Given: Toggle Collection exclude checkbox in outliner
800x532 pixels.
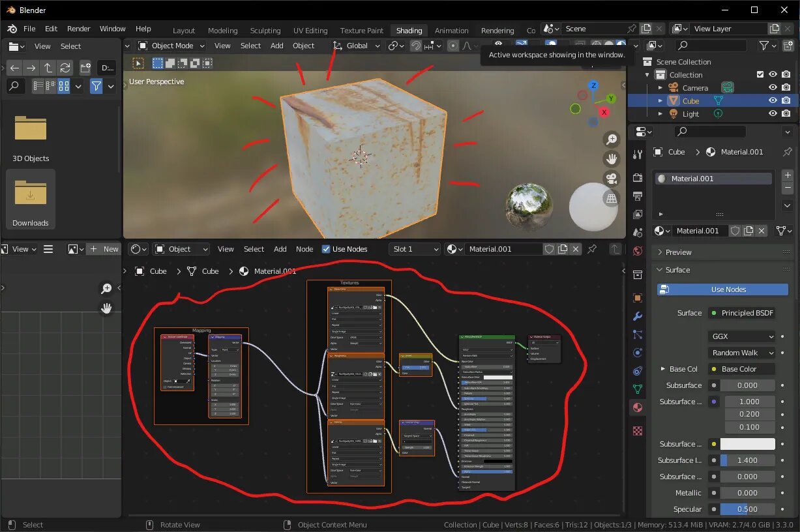Looking at the screenshot, I should click(760, 74).
